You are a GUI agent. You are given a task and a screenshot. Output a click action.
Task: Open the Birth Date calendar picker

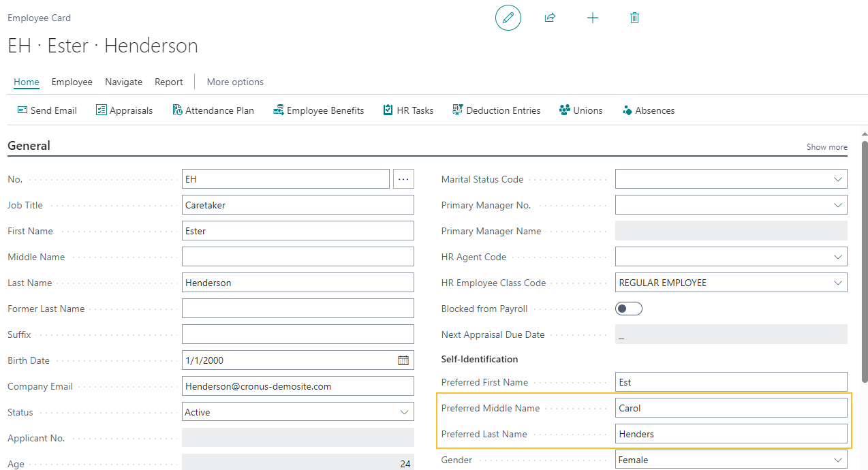(403, 360)
